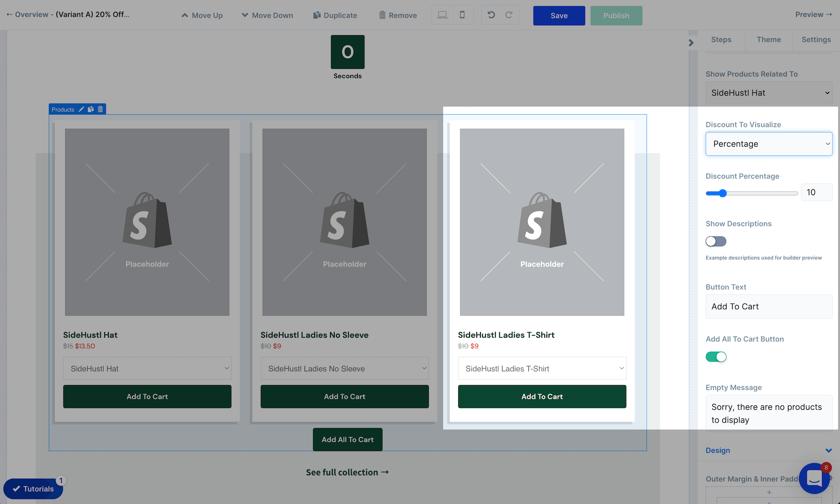Click the redo arrow icon

509,15
